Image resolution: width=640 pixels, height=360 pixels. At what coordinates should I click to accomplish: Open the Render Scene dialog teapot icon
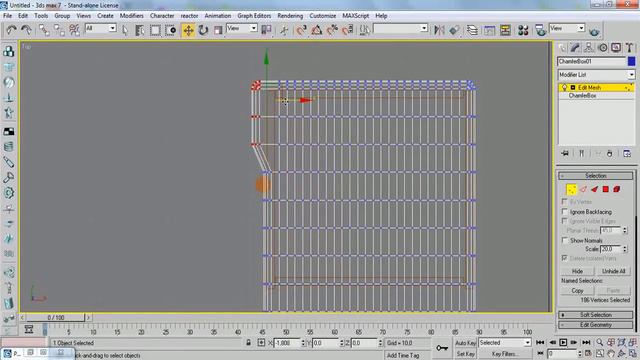click(x=541, y=30)
